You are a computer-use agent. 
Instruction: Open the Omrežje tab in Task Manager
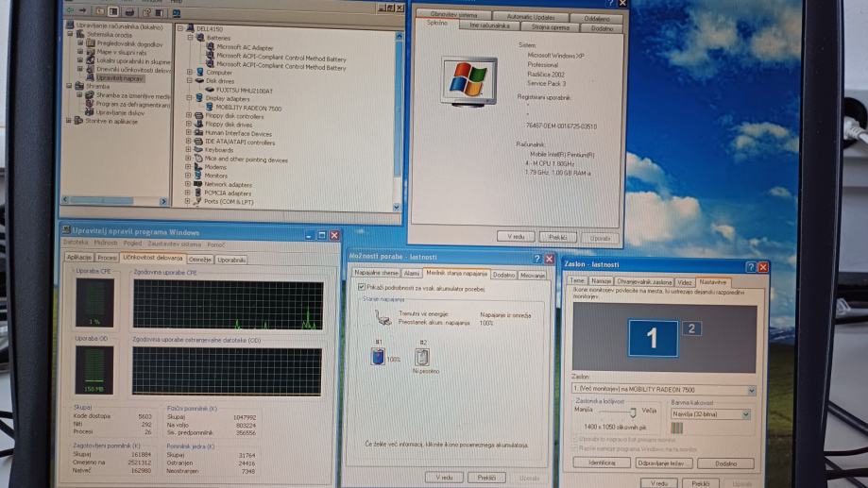pyautogui.click(x=200, y=260)
